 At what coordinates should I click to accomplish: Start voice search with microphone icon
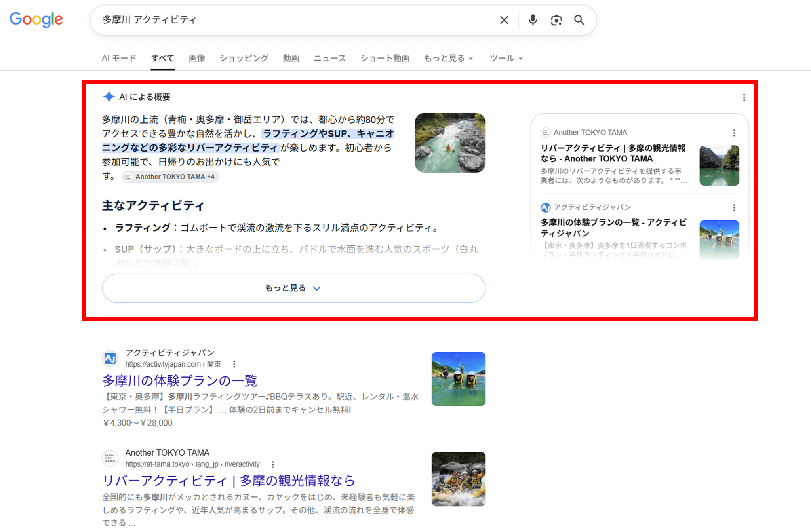pyautogui.click(x=533, y=20)
